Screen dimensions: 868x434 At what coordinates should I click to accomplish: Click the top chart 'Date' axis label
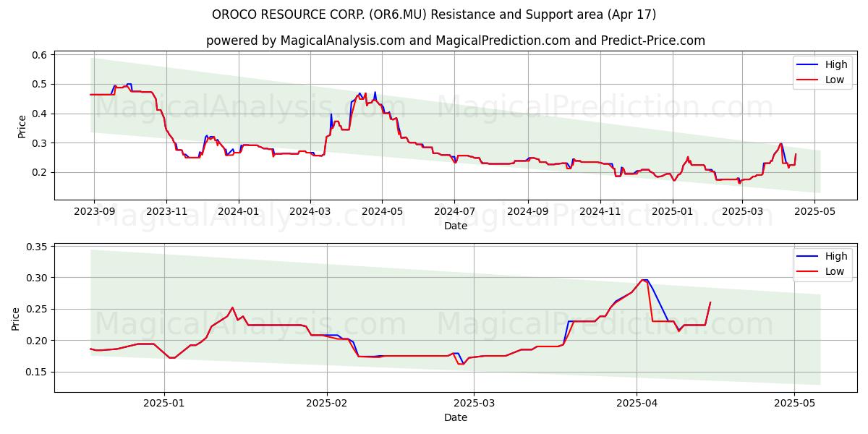(x=456, y=226)
